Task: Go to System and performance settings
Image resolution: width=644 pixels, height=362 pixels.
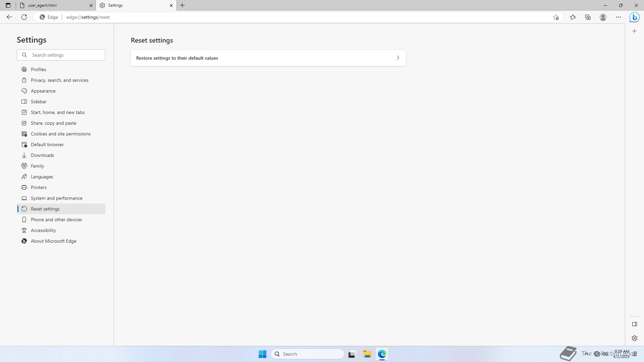Action: pos(56,198)
